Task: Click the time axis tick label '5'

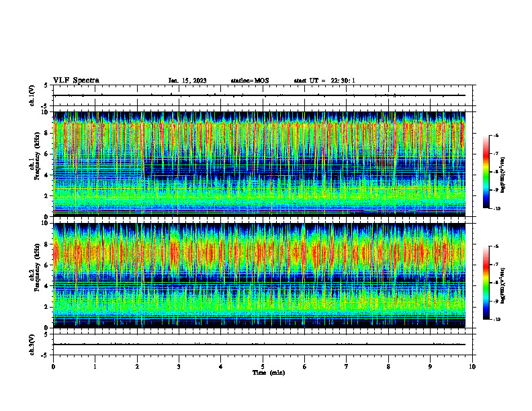Action: tap(263, 367)
